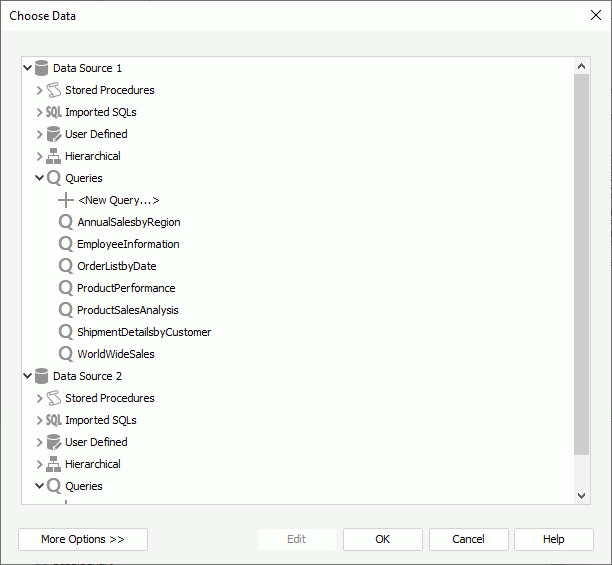Select Stored Procedures label under Data Source 2
612x565 pixels.
[x=110, y=398]
